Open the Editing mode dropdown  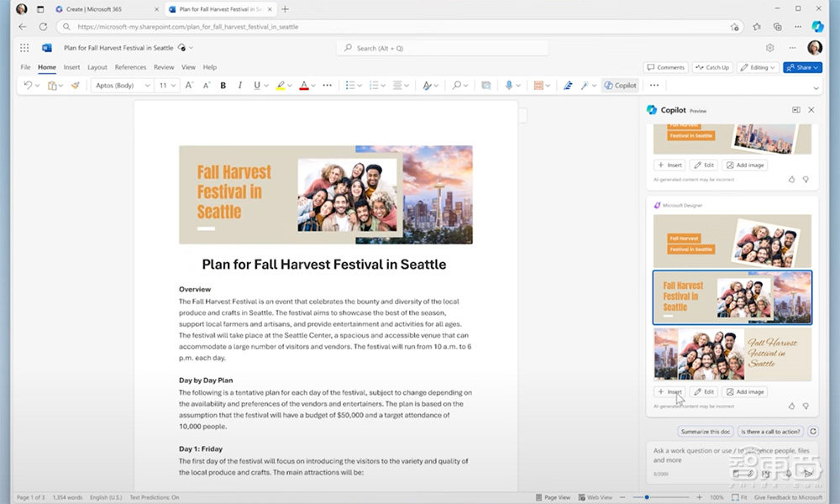pyautogui.click(x=758, y=67)
